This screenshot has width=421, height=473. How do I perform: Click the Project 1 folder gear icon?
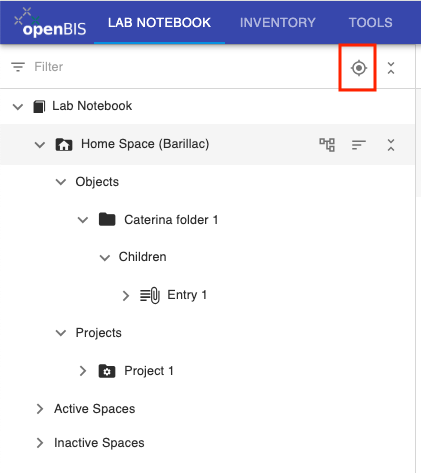[107, 371]
